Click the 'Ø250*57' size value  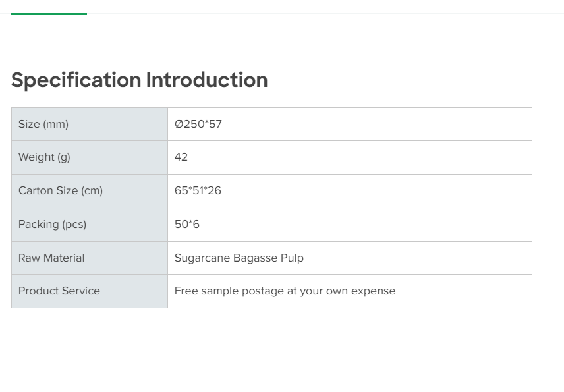[x=198, y=124]
